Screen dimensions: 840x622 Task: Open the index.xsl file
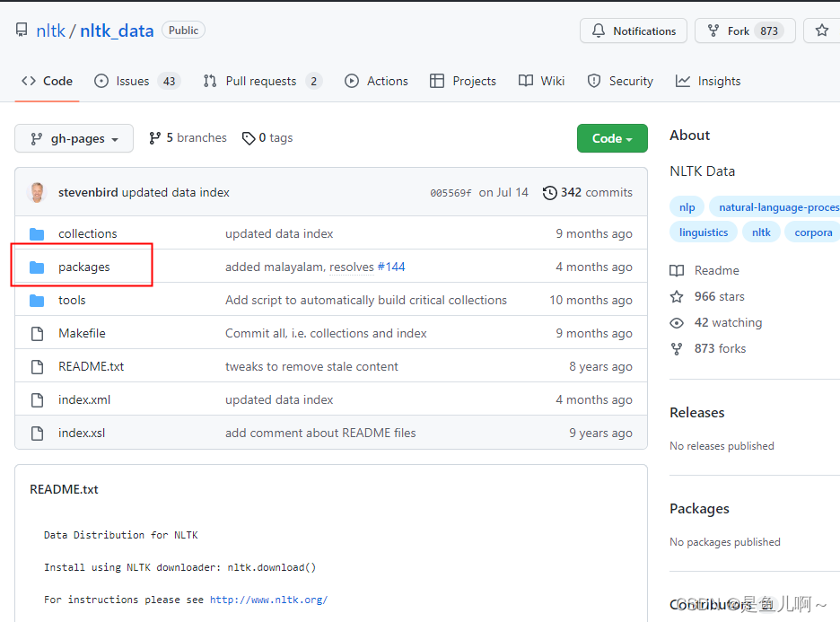point(82,433)
